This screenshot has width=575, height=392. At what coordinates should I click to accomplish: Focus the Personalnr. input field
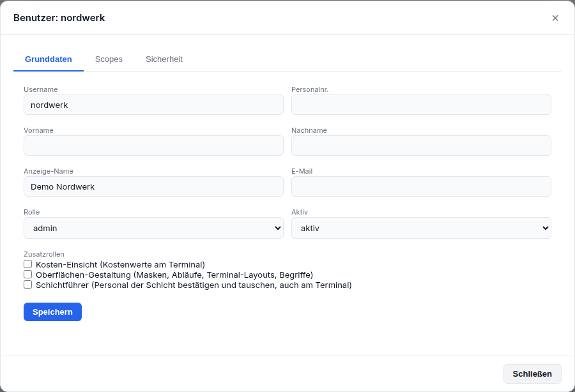point(422,105)
